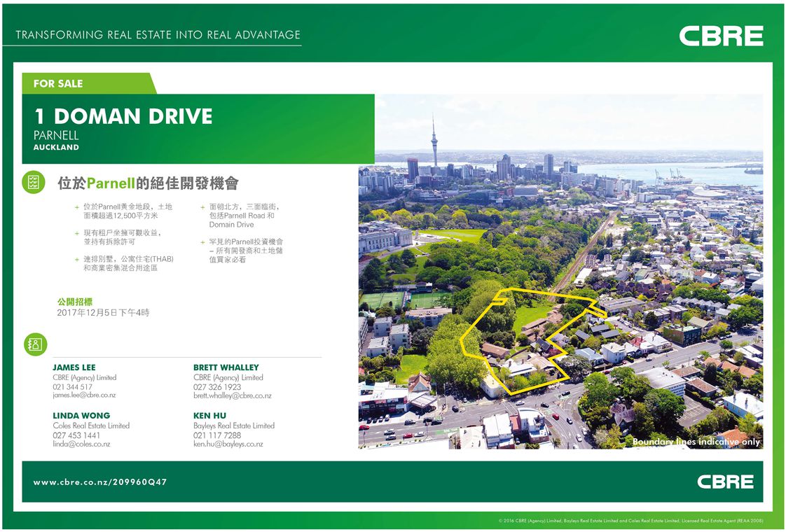Screen dimensions: 786x532
Task: Click the phone number '021 117 7288'
Action: [x=217, y=435]
